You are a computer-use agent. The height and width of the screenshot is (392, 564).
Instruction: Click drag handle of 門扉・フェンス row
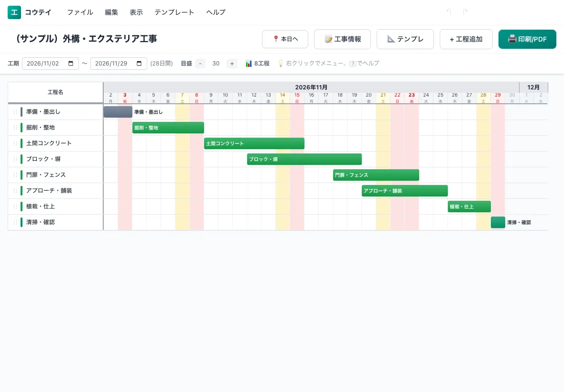[15, 175]
